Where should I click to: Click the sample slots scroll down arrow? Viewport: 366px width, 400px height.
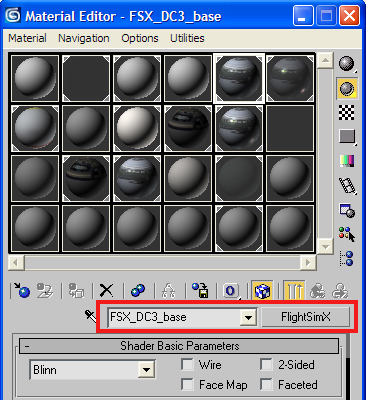point(325,247)
